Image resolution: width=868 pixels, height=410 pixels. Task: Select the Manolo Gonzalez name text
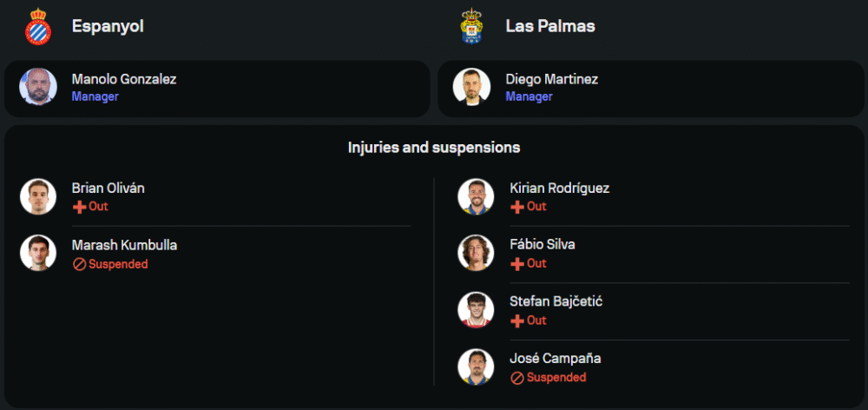(x=124, y=79)
